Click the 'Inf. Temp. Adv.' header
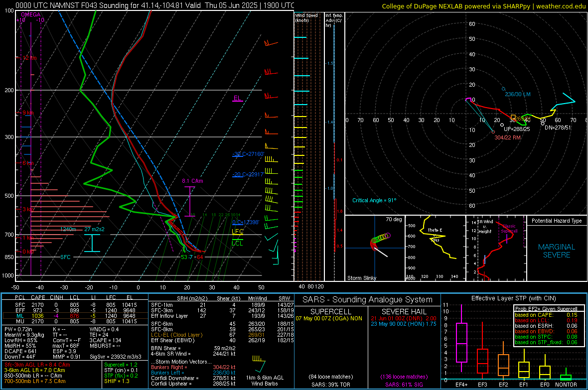This screenshot has height=390, width=588. click(334, 20)
